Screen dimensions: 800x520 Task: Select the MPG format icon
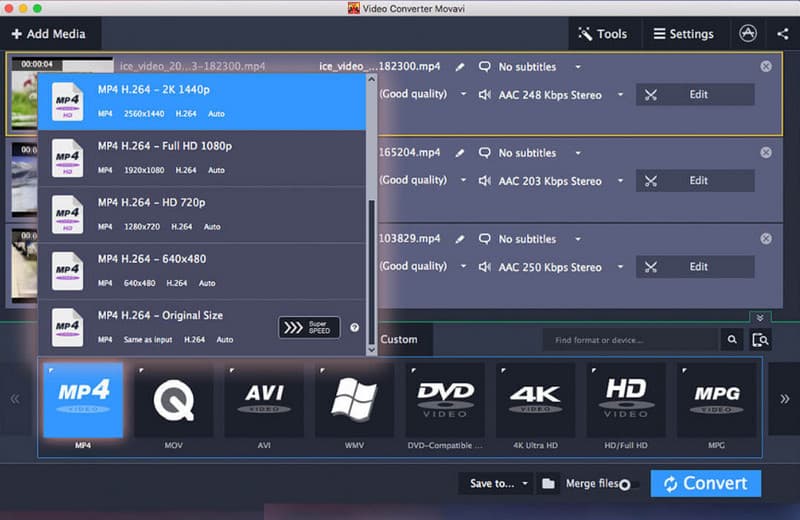[x=716, y=400]
